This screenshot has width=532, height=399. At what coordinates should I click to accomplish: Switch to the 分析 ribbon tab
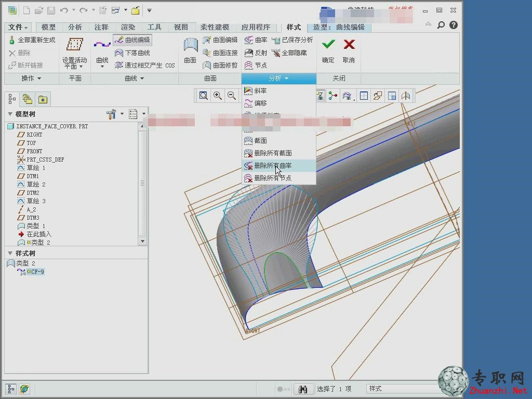point(75,27)
